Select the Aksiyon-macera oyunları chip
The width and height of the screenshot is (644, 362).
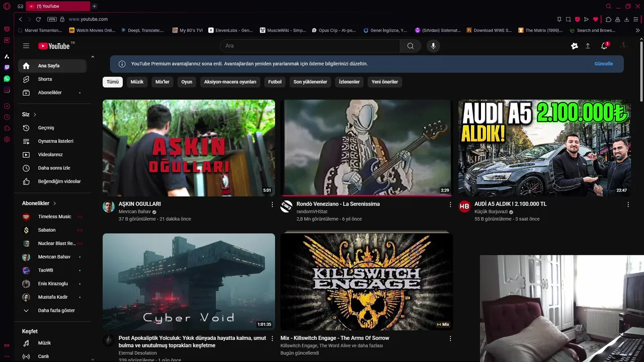230,82
